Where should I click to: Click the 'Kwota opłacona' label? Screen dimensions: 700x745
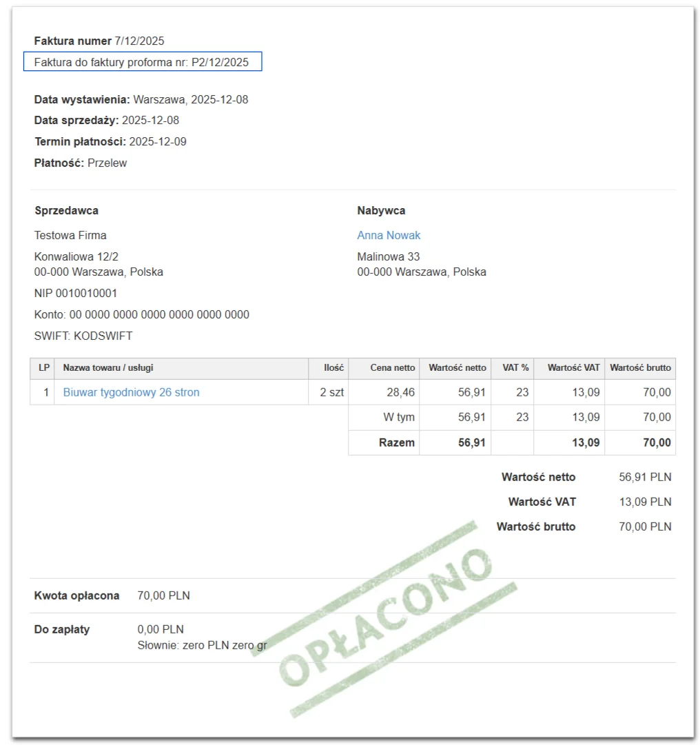point(76,596)
